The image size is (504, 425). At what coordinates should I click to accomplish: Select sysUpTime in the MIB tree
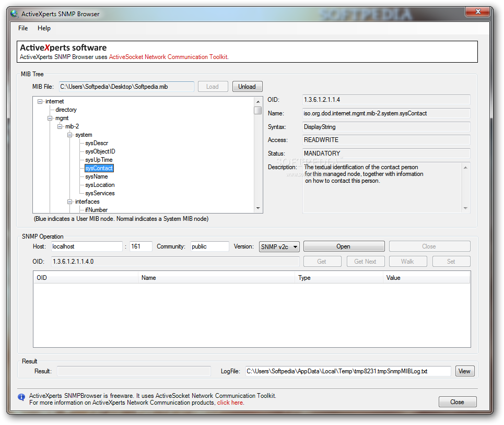coord(99,160)
